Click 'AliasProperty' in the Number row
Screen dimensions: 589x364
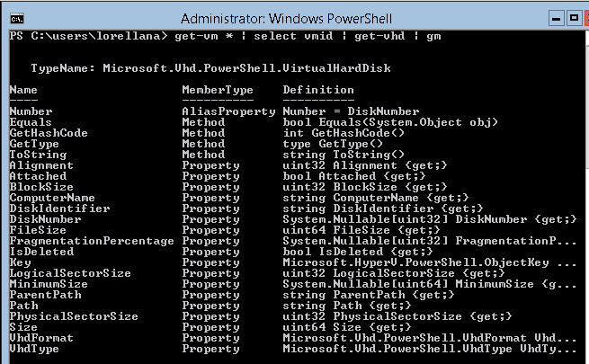[x=228, y=111]
